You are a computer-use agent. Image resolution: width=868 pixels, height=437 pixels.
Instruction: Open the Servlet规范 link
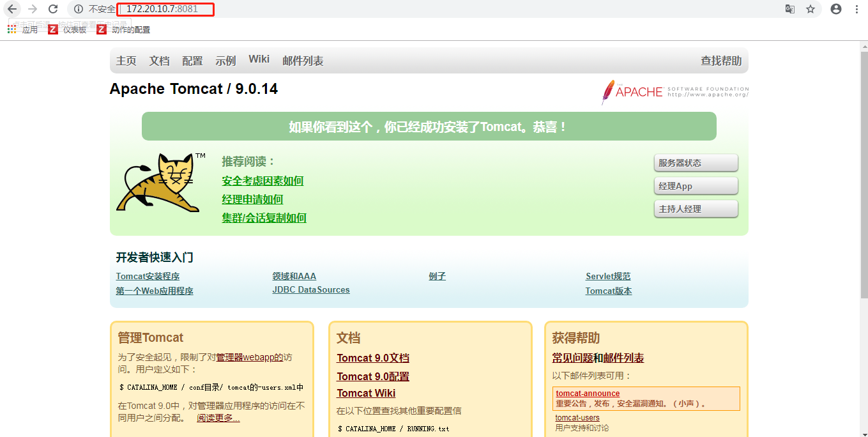click(608, 277)
